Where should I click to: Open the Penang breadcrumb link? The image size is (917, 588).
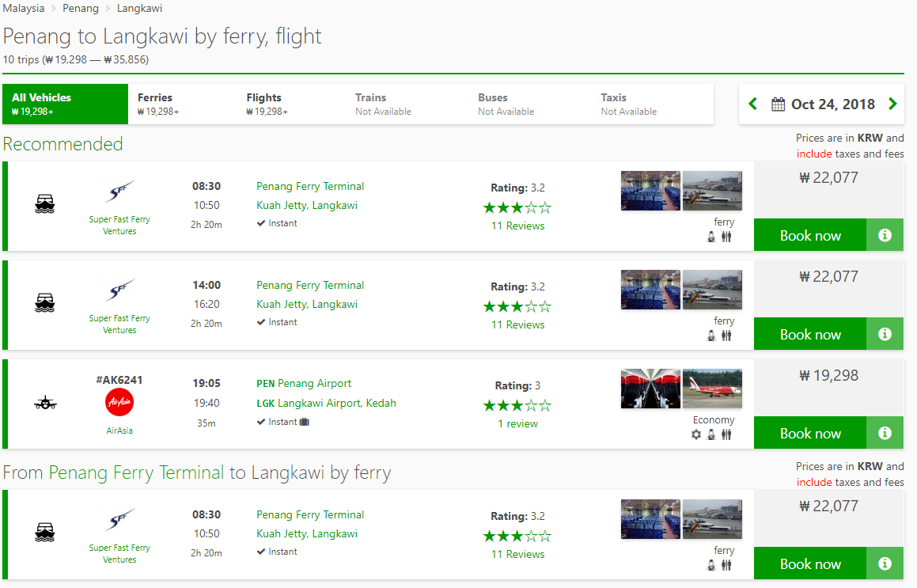81,8
